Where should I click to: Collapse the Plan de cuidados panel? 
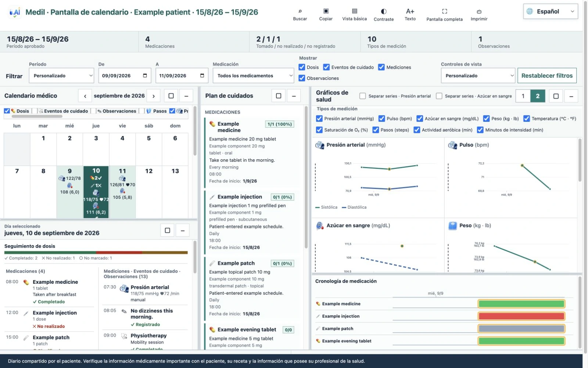click(294, 96)
